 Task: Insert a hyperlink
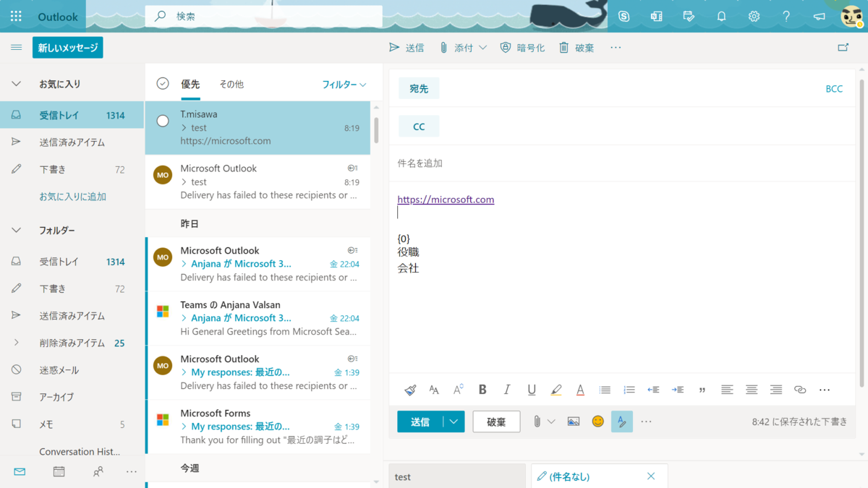click(x=800, y=390)
